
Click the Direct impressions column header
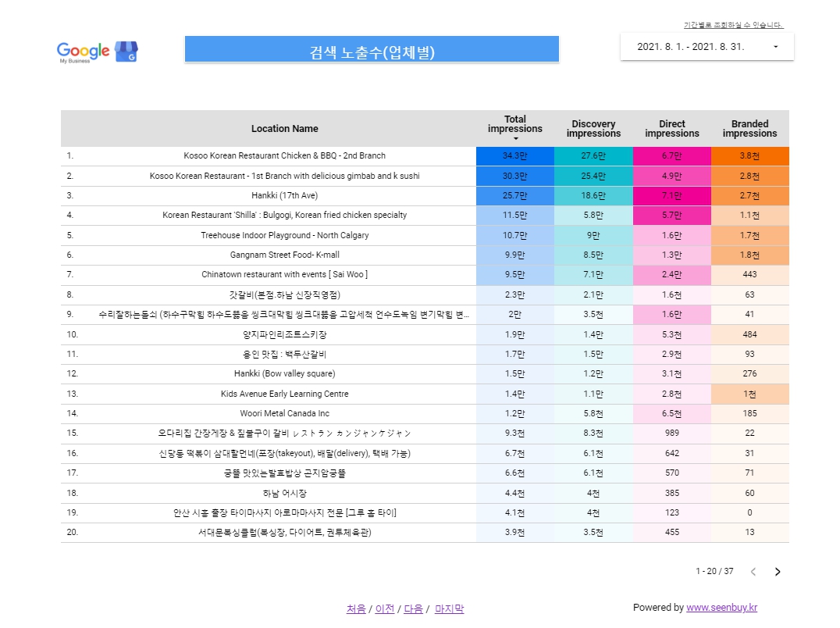point(672,127)
